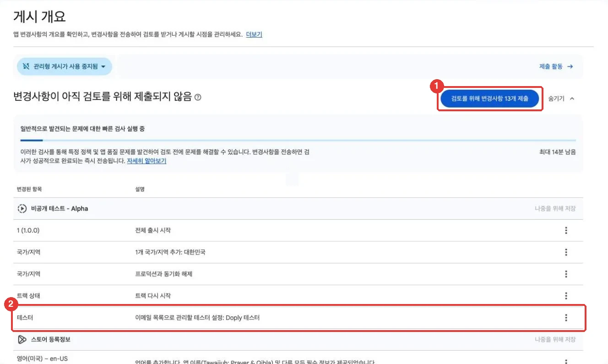Open the 제출 활동 link

click(x=556, y=67)
